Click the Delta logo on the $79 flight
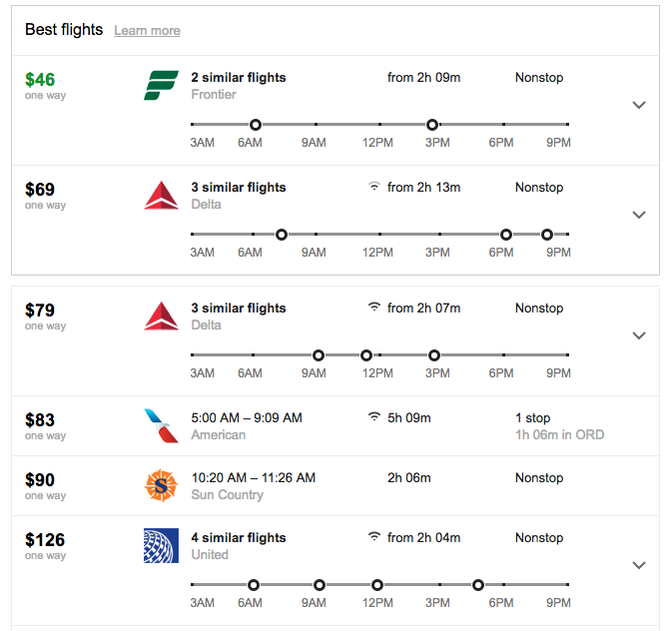The width and height of the screenshot is (672, 631). 161,316
